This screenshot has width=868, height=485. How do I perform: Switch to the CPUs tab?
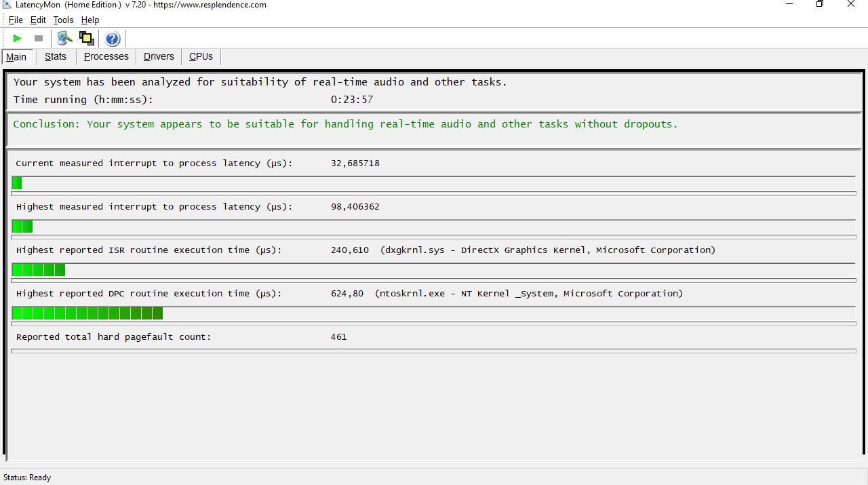point(201,57)
